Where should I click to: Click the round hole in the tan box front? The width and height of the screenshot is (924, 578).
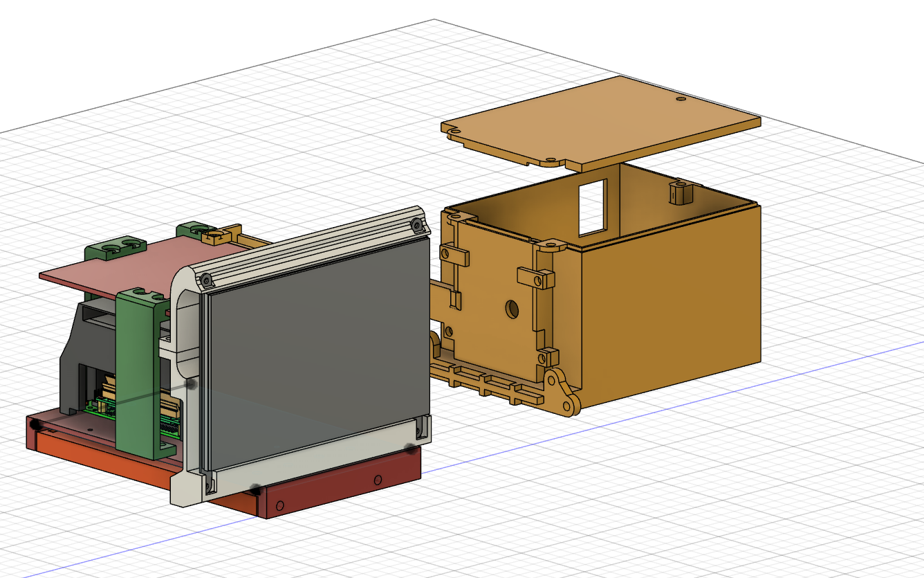(512, 309)
